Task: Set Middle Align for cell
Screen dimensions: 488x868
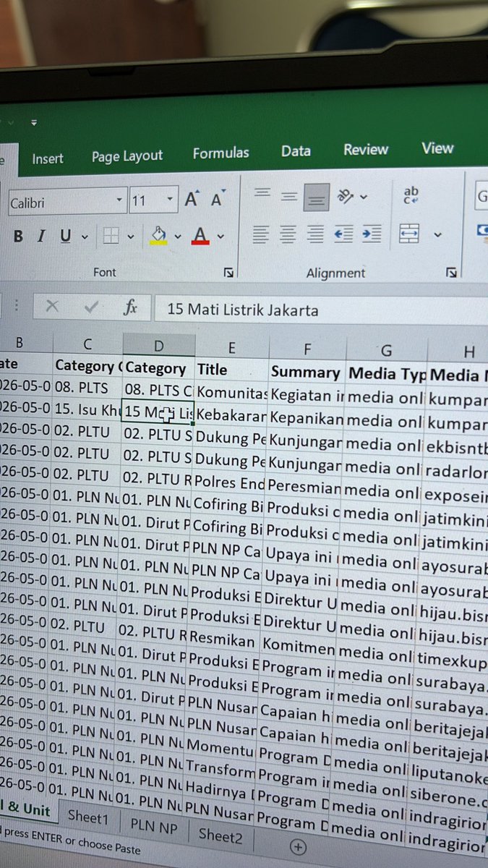Action: point(289,196)
